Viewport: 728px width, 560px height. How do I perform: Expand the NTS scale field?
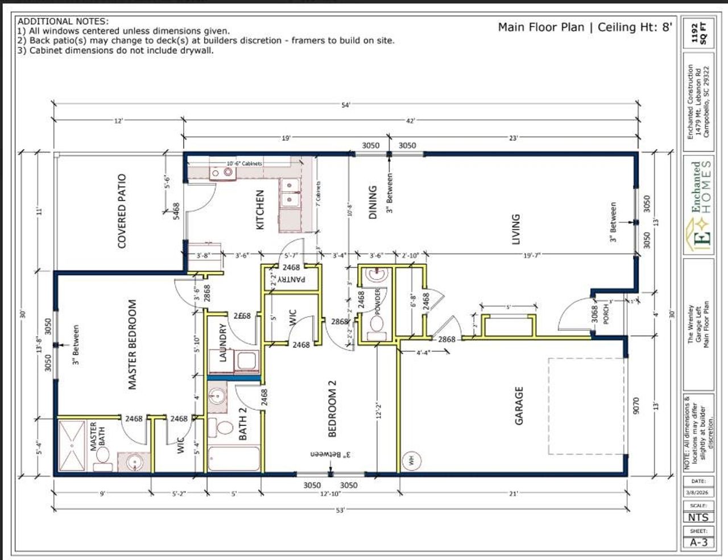698,517
